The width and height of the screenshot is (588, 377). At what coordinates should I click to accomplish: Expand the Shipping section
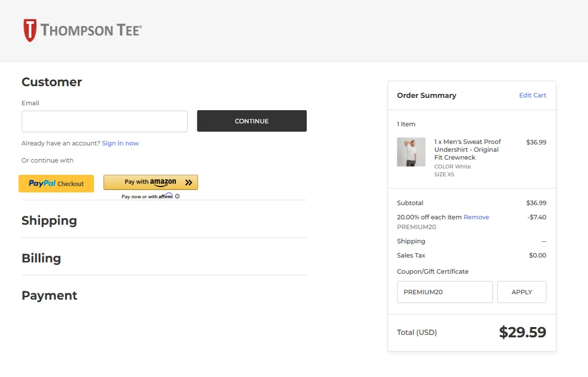49,221
